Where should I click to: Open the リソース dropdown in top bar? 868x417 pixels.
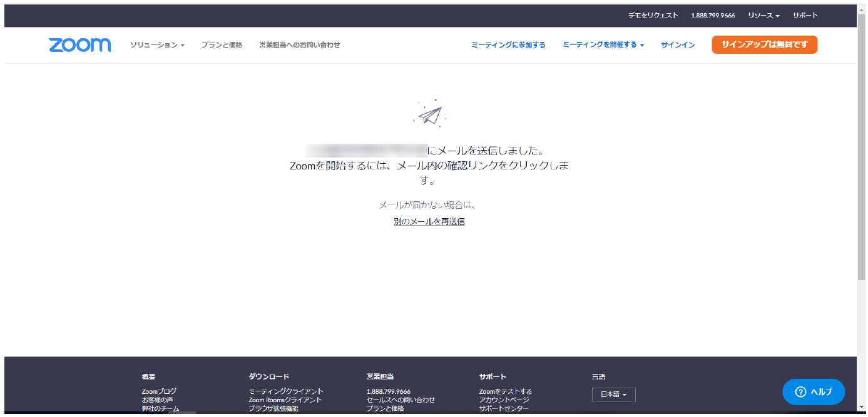(x=763, y=15)
